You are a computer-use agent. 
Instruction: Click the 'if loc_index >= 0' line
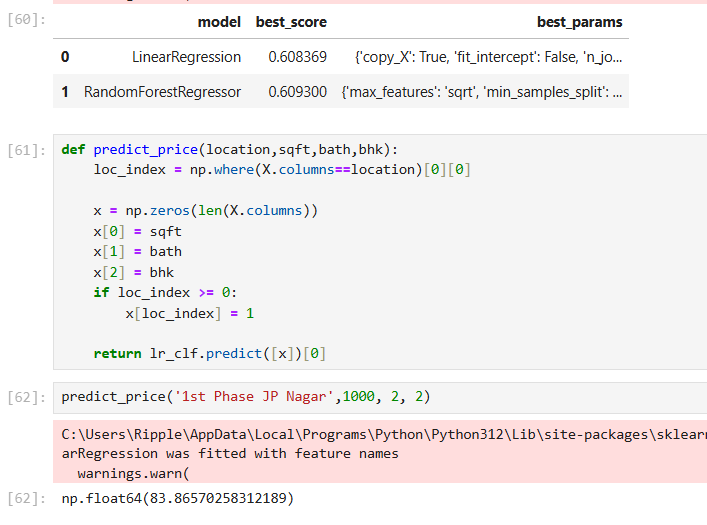(x=165, y=293)
